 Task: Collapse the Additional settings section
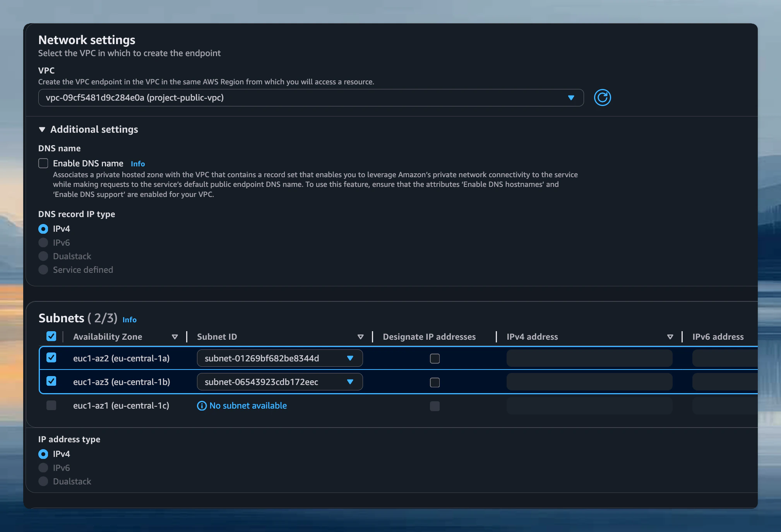pyautogui.click(x=43, y=130)
